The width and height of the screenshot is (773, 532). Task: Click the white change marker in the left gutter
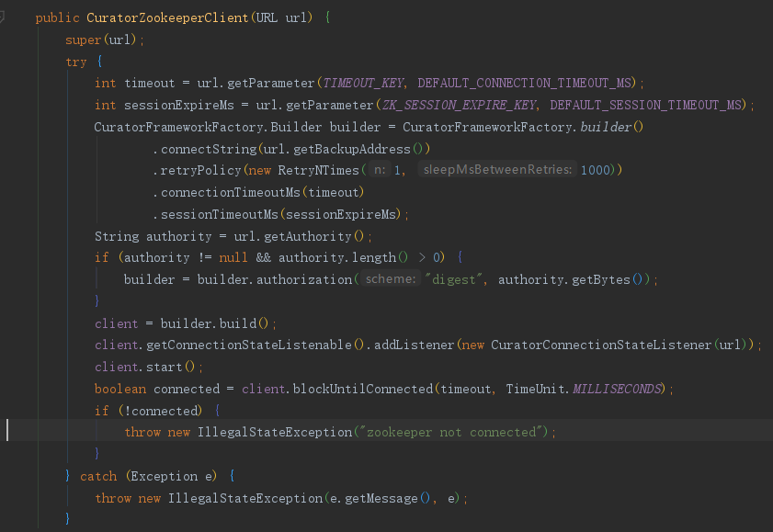click(x=7, y=431)
